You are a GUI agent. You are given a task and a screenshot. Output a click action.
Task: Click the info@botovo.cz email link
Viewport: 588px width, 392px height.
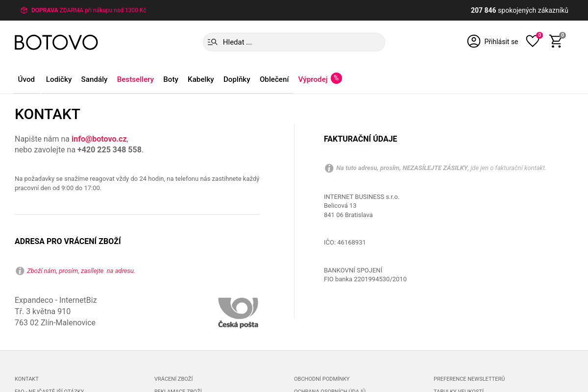99,139
